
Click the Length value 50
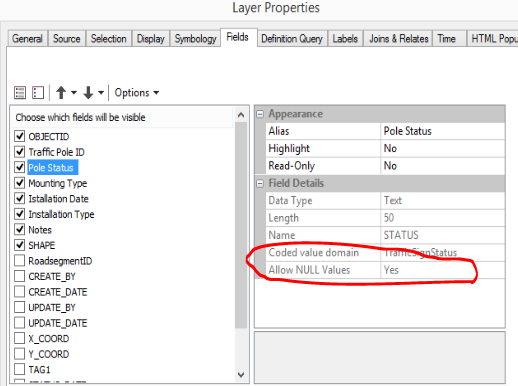pos(442,218)
